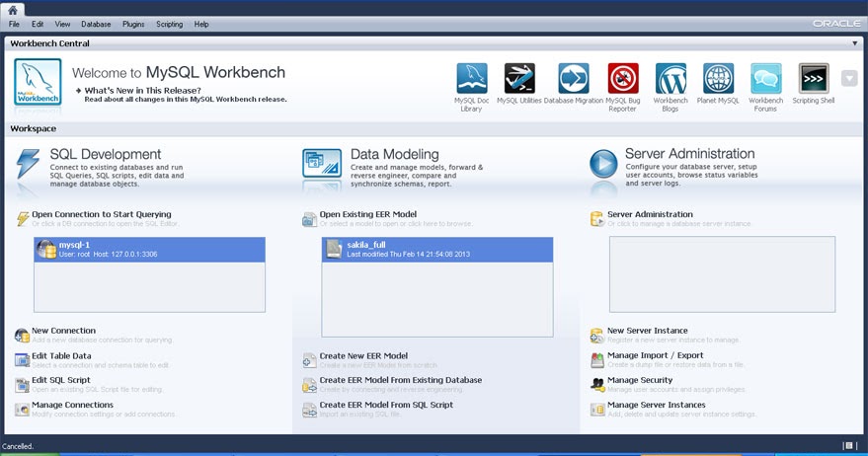
Task: Click the New Connection icon
Action: pos(22,335)
